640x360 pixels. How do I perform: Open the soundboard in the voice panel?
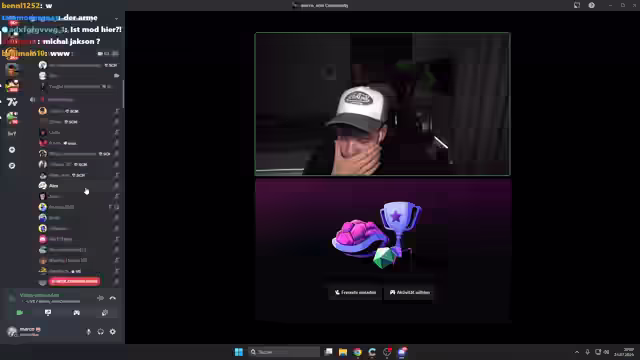pyautogui.click(x=105, y=313)
